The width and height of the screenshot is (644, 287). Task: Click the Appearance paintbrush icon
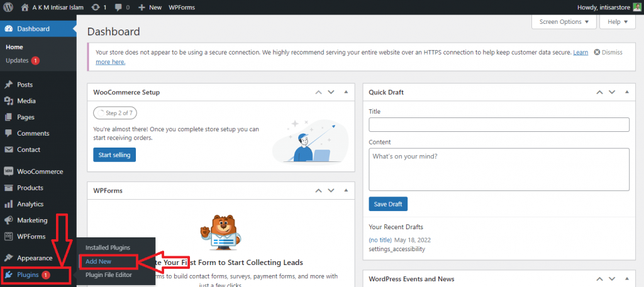click(x=9, y=258)
